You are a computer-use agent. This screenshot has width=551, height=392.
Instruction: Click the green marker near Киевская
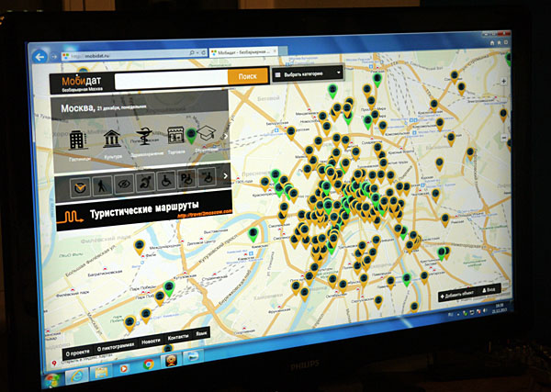[253, 234]
